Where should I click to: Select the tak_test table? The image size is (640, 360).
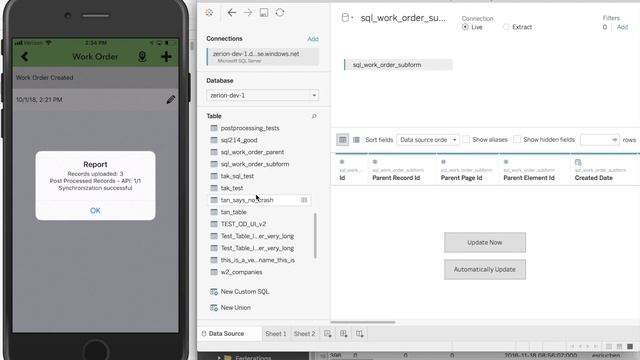(232, 188)
